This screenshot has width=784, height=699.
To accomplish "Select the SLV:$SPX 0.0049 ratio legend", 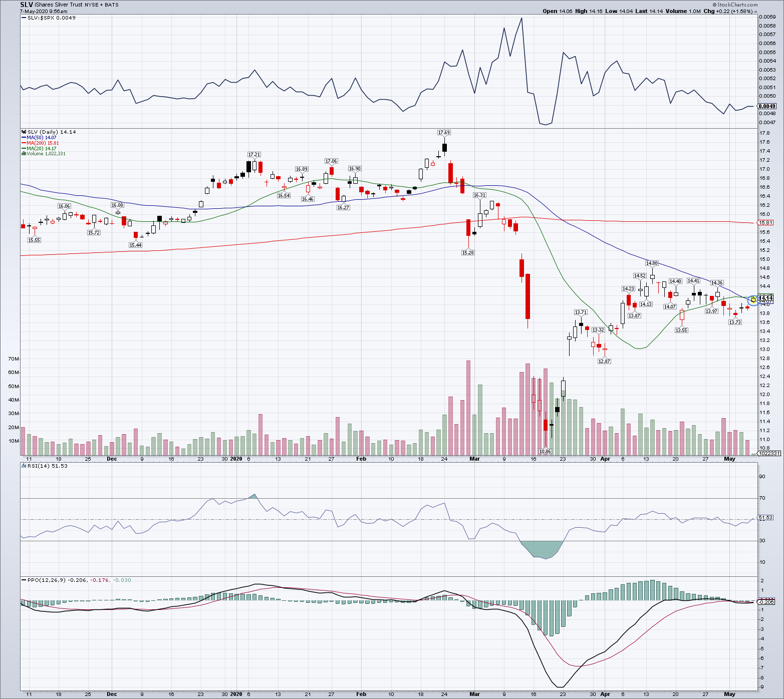I will coord(49,18).
